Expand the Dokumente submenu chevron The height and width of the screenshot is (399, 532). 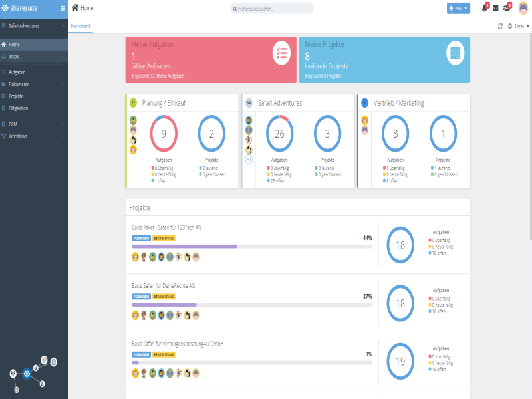63,84
